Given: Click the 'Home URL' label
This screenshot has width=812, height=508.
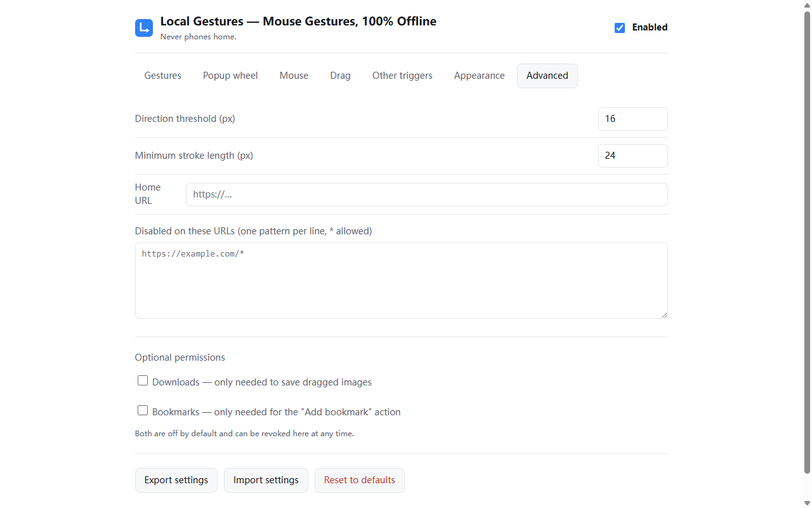Looking at the screenshot, I should 148,194.
